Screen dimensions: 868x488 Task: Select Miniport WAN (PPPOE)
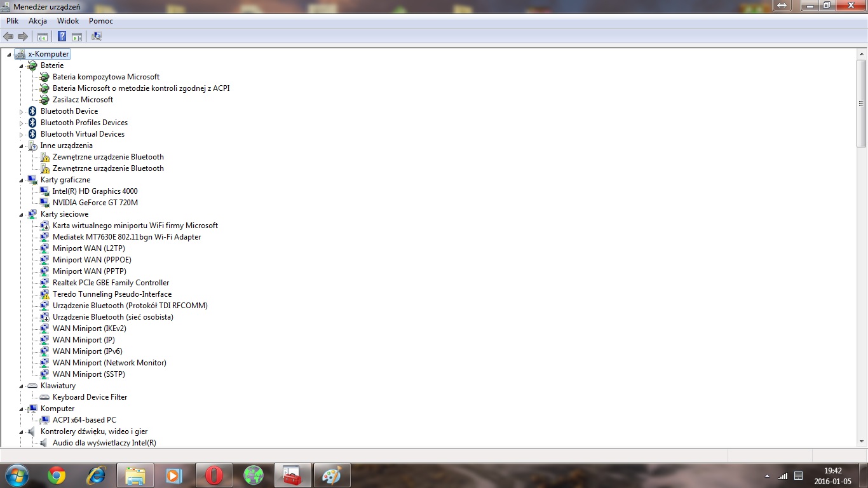(x=92, y=260)
